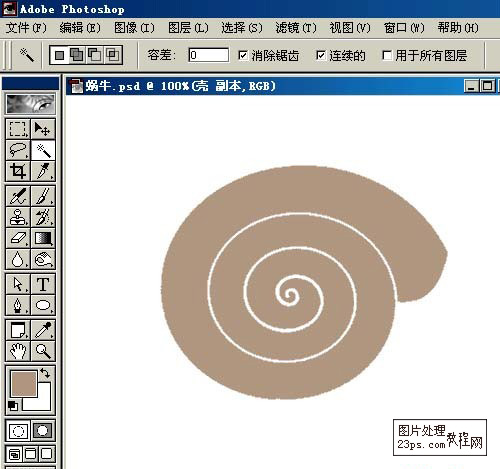Select the Ellipse shape tool
The width and height of the screenshot is (500, 469).
(43, 305)
